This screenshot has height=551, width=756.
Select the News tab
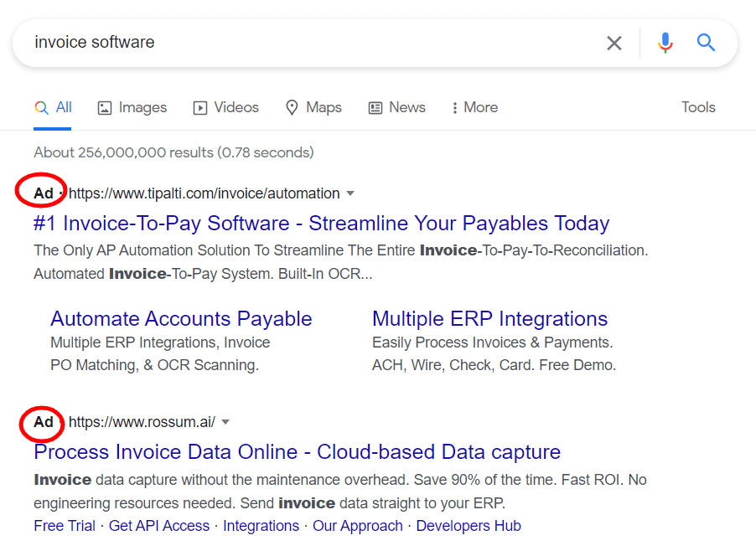click(x=397, y=107)
